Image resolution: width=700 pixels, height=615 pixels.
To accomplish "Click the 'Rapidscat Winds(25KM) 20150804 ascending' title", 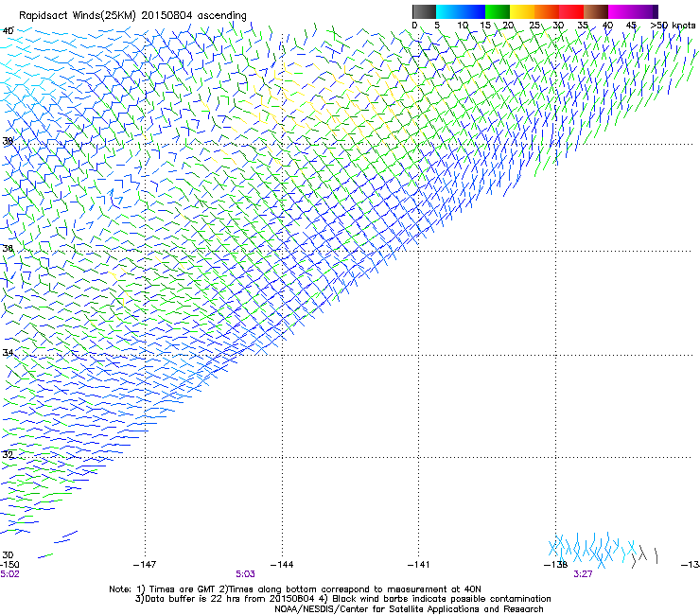I will [132, 16].
